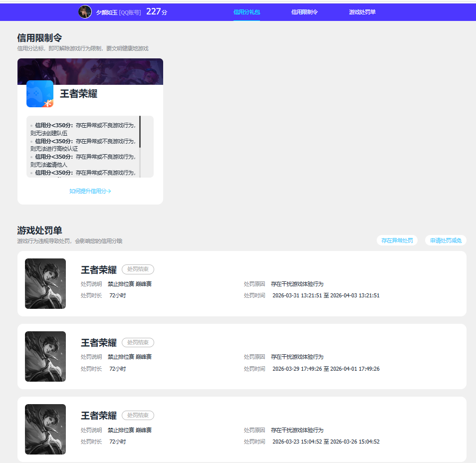Image resolution: width=476 pixels, height=463 pixels.
Task: Click the user avatar in the top bar
Action: [85, 11]
